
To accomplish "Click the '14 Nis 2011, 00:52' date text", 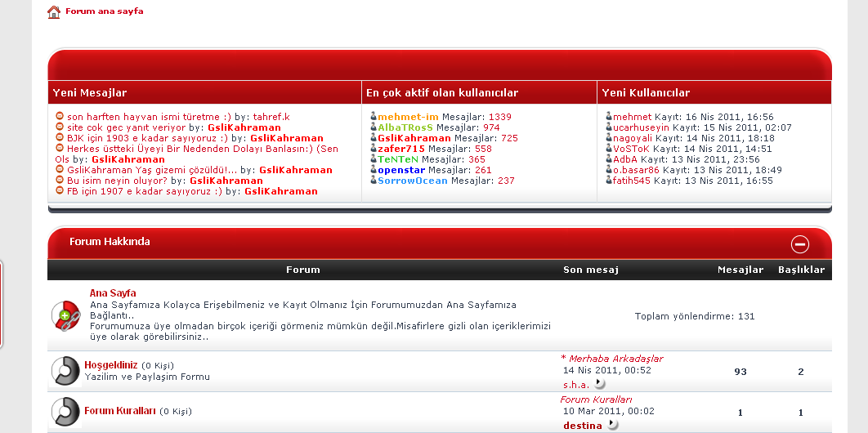I will tap(607, 371).
